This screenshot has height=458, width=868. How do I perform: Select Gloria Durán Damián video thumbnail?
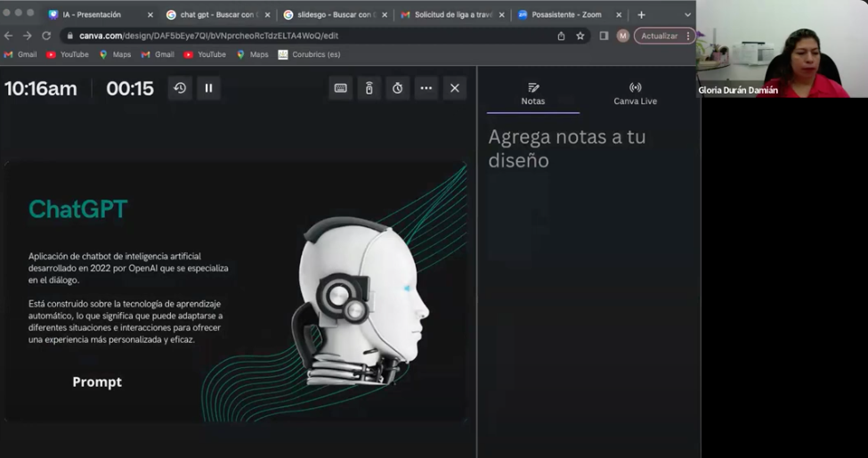tap(782, 49)
